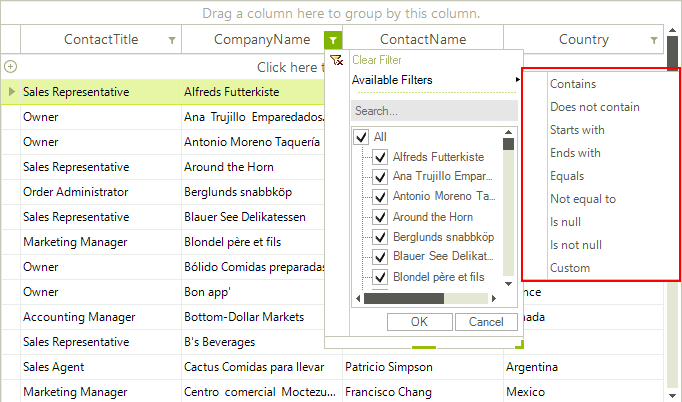682x402 pixels.
Task: Select Does not contain filter option
Action: coord(595,107)
